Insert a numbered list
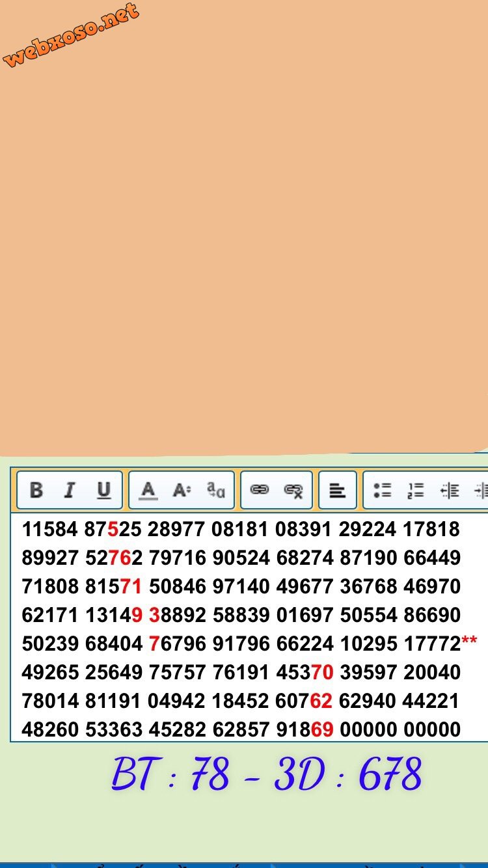This screenshot has width=488, height=868. point(415,490)
